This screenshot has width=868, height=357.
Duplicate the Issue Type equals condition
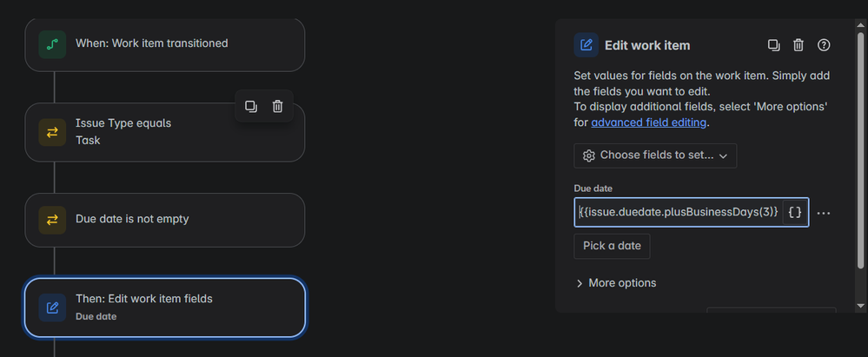coord(251,106)
